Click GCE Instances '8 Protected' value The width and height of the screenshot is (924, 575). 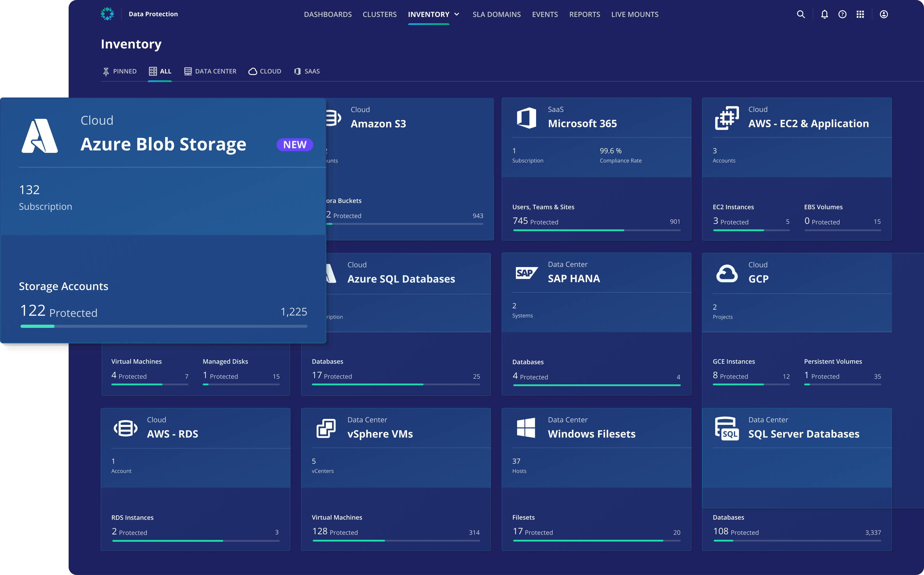tap(730, 375)
